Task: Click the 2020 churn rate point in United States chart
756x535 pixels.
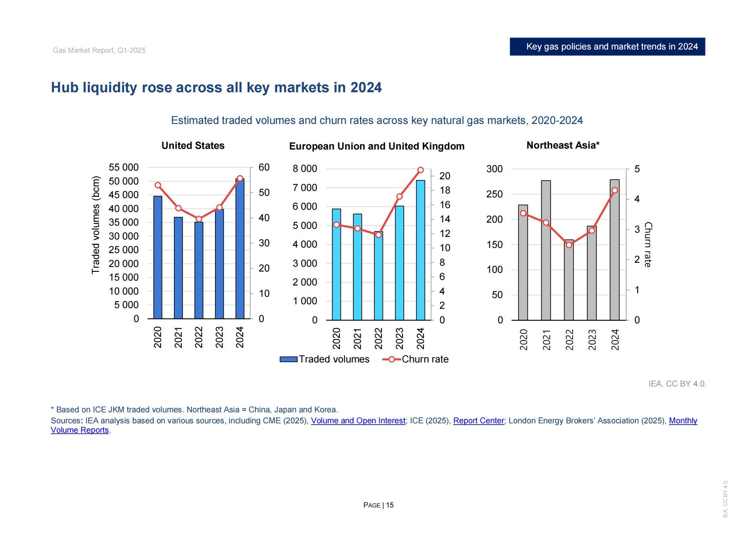Action: (x=158, y=185)
